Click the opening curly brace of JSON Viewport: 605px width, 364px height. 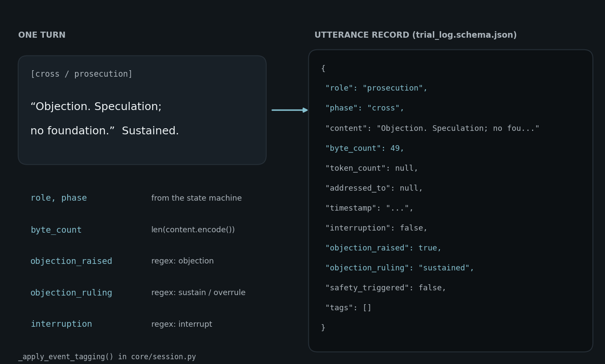pyautogui.click(x=323, y=68)
